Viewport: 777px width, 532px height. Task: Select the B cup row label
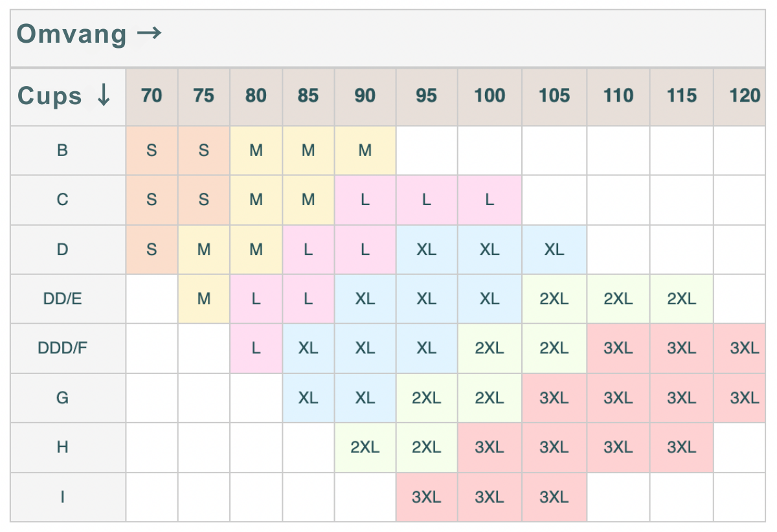point(62,151)
